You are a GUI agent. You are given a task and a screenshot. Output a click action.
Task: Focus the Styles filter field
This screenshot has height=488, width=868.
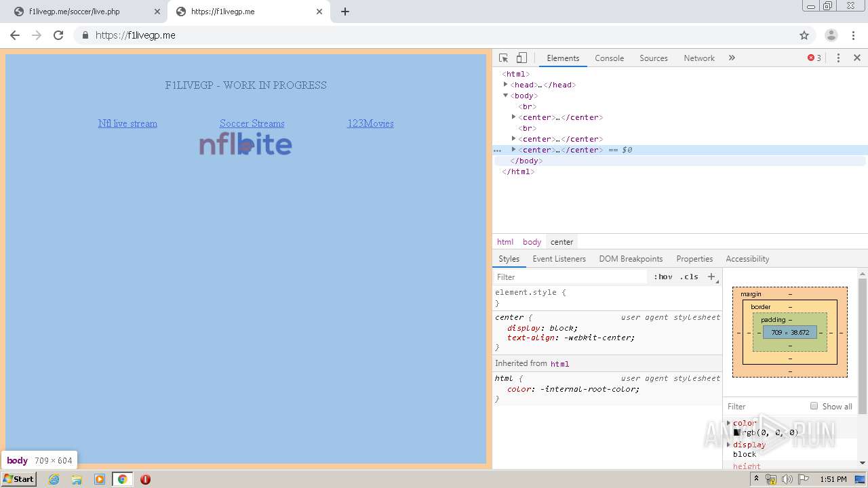point(571,277)
